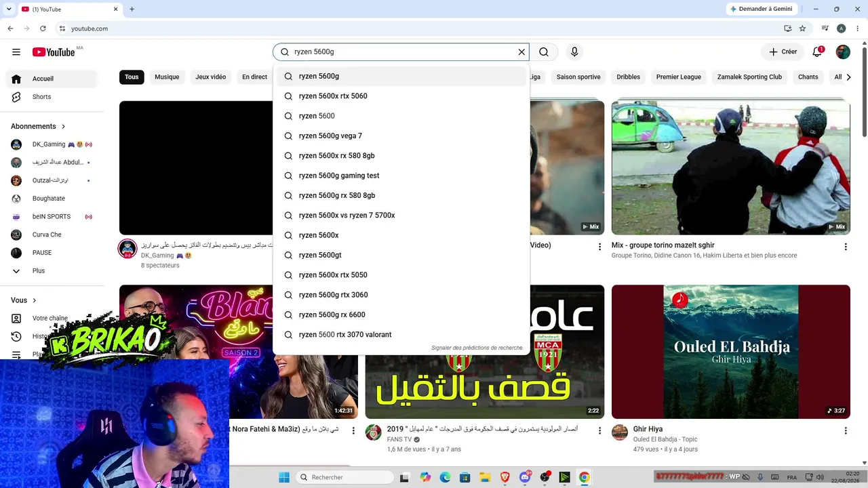Open the PAUSE subscription channel
868x488 pixels.
[x=53, y=253]
